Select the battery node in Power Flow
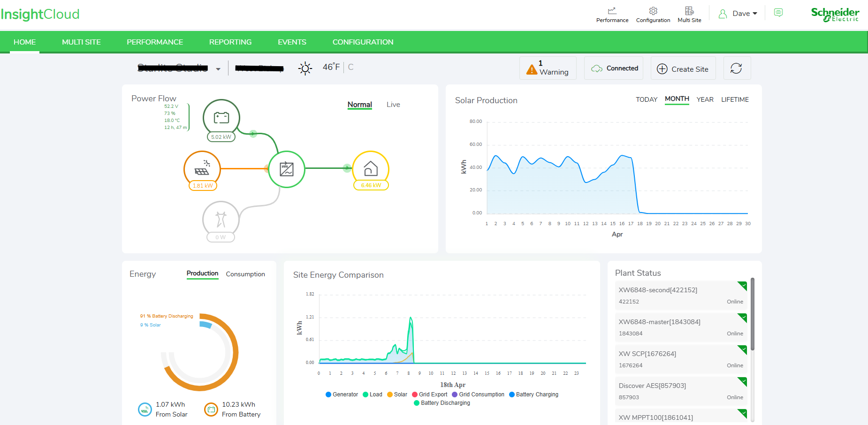 (221, 118)
